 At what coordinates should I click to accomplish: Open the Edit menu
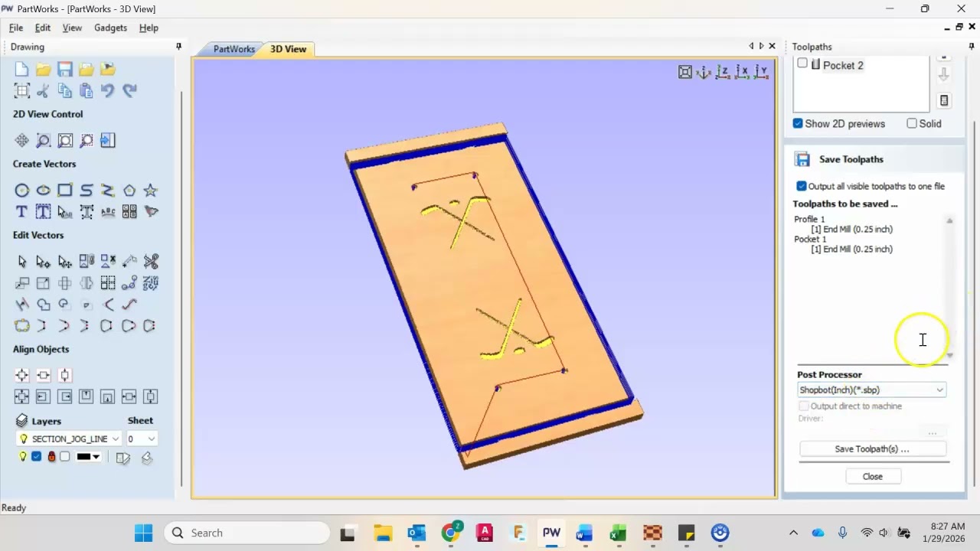pyautogui.click(x=43, y=28)
